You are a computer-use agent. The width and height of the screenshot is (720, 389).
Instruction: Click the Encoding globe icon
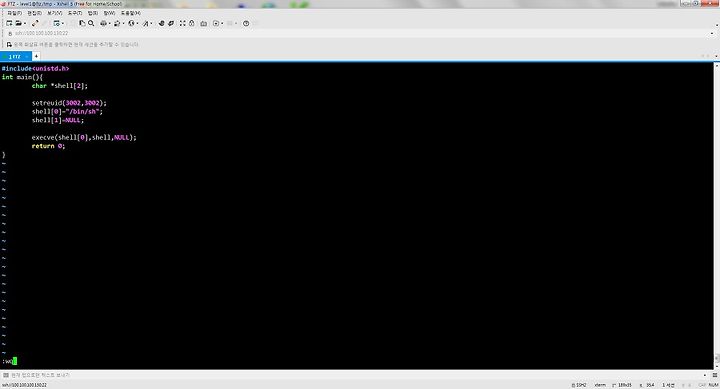[131, 23]
